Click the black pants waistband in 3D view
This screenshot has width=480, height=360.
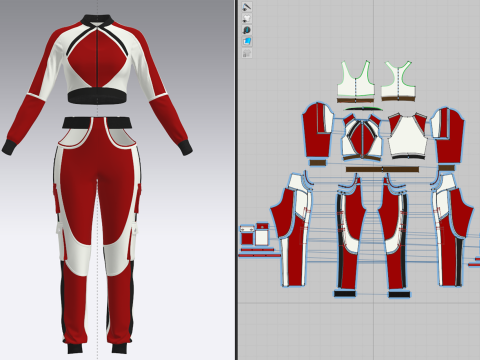click(x=97, y=122)
